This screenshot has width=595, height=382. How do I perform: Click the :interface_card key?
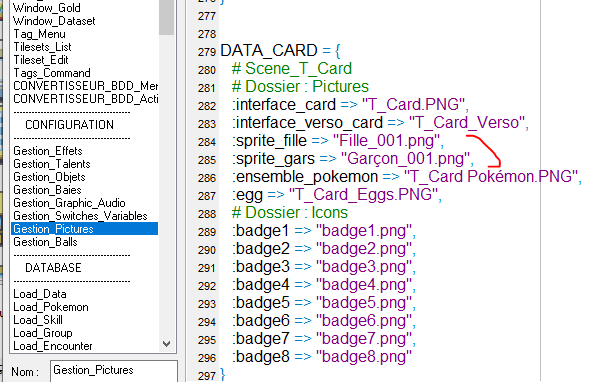284,104
